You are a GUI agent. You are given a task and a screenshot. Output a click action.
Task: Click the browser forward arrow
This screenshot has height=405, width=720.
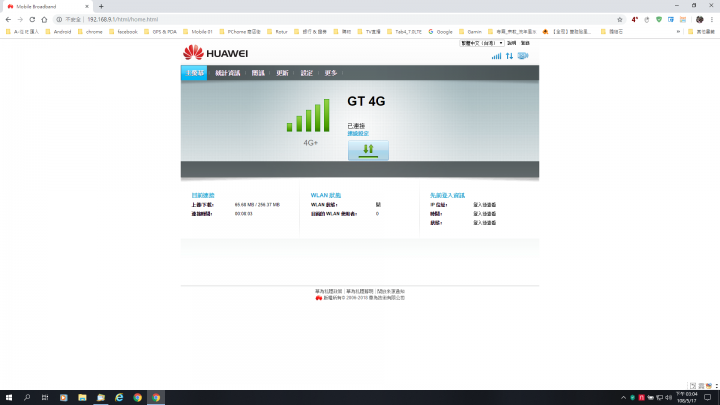click(x=20, y=19)
